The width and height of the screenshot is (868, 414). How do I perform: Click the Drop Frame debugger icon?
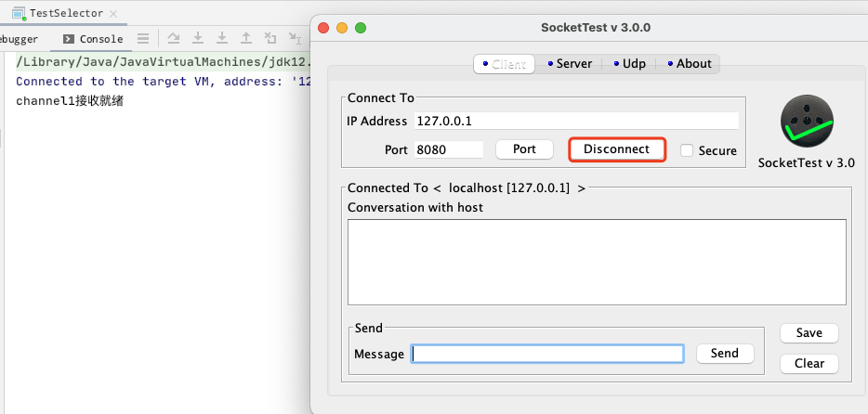[x=270, y=38]
